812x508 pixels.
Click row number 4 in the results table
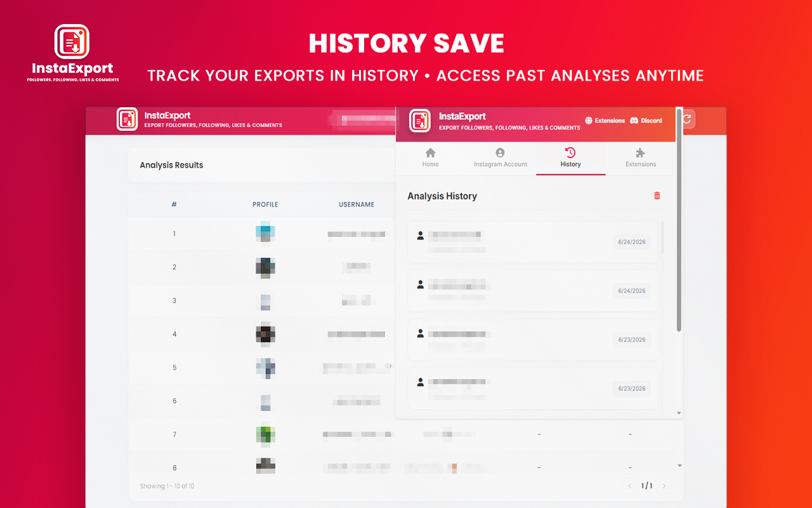point(174,334)
